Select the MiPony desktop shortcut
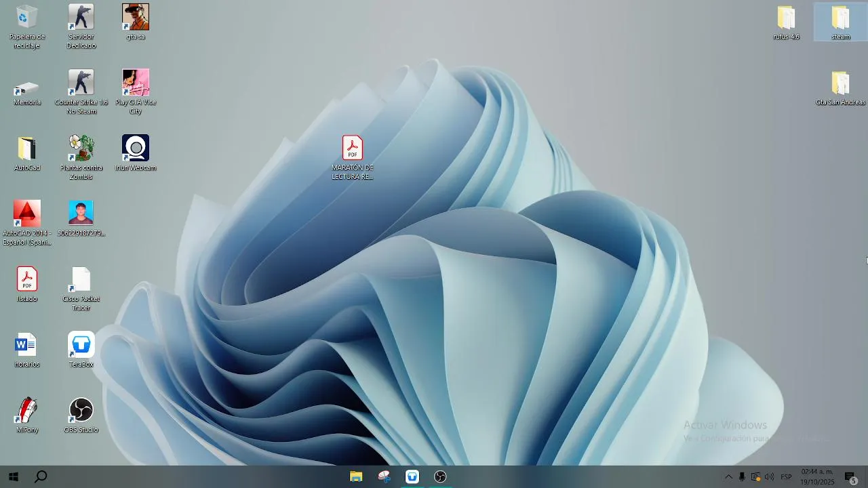Screen dimensions: 868x488 pos(27,415)
